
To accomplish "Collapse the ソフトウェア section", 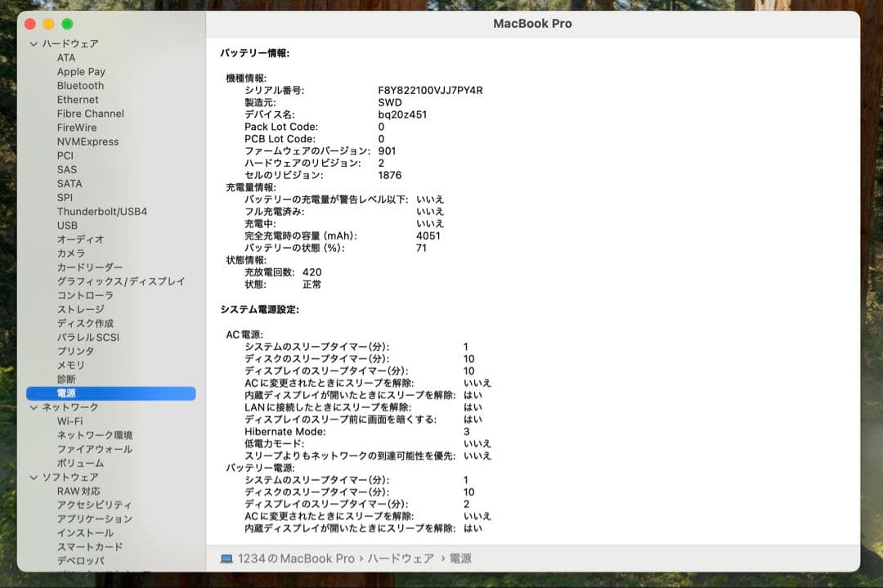I will [x=34, y=478].
